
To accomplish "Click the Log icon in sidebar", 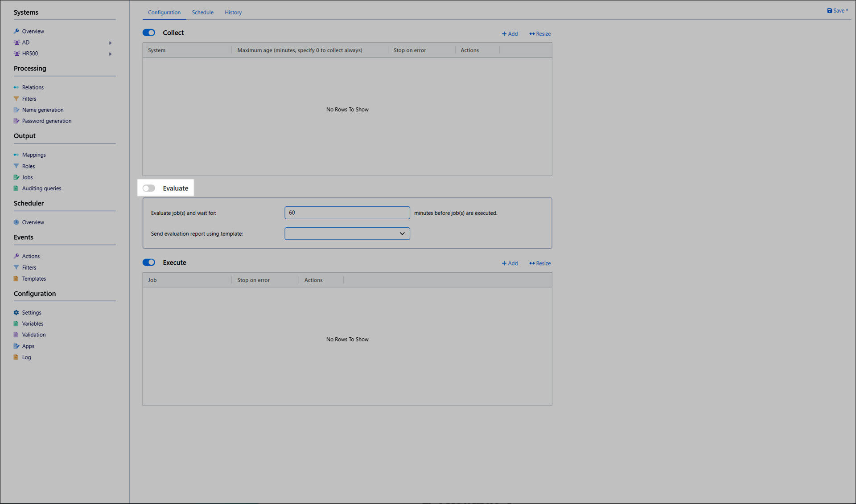I will click(x=16, y=357).
